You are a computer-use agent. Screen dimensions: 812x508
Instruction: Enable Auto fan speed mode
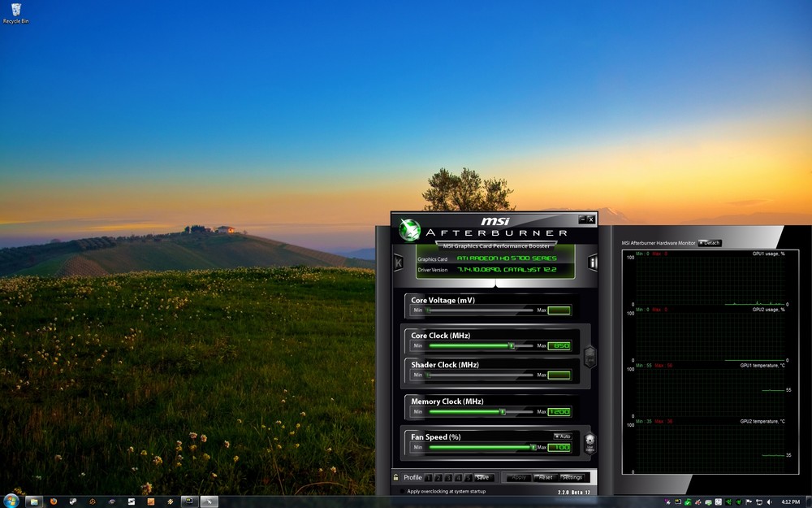click(x=563, y=436)
